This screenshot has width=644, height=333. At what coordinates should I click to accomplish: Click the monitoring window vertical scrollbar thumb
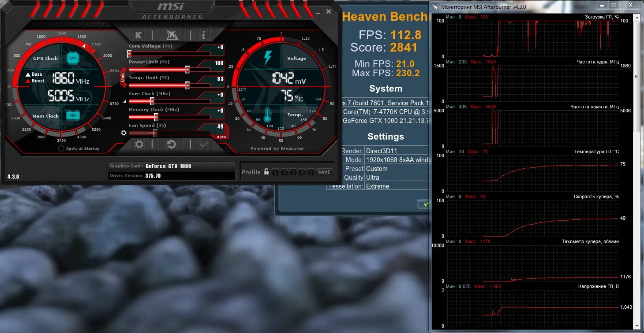pyautogui.click(x=637, y=76)
